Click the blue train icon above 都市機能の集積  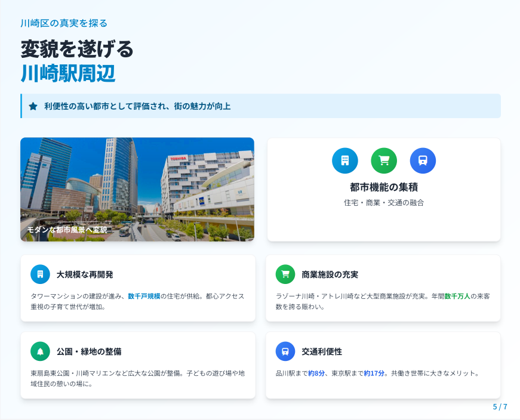423,160
